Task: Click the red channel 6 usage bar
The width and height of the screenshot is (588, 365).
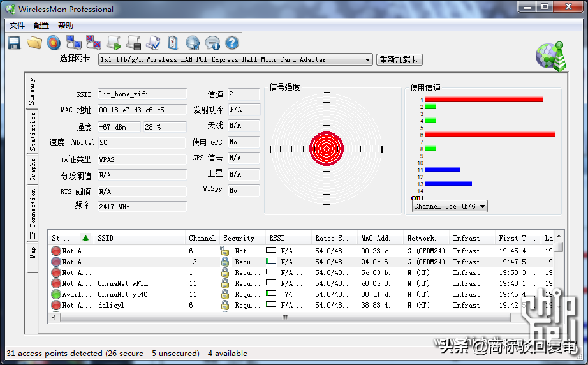Action: (x=490, y=135)
